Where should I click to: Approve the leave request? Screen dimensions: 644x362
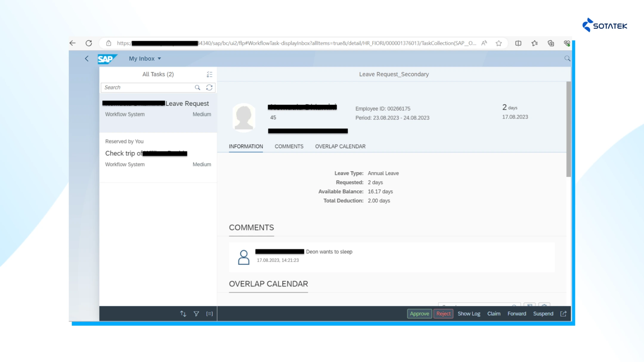pos(419,314)
